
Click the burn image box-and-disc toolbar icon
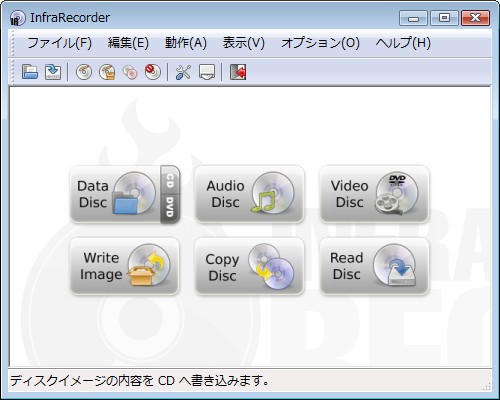tap(107, 72)
